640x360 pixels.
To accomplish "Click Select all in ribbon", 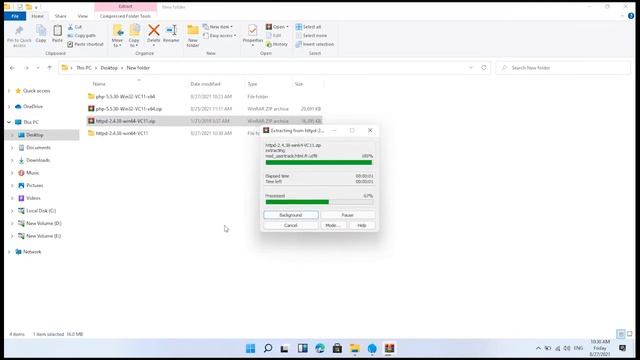I will (x=308, y=27).
